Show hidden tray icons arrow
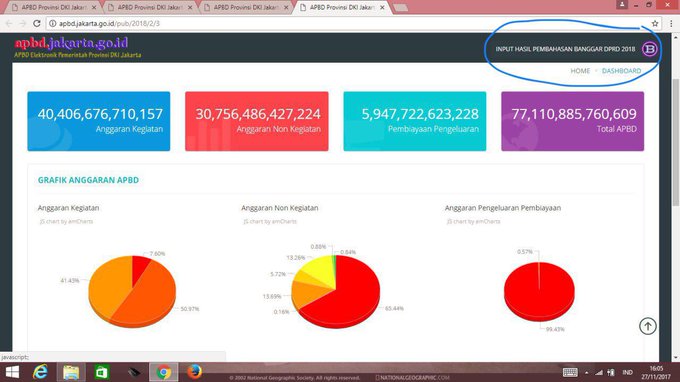680x382 pixels. (586, 372)
